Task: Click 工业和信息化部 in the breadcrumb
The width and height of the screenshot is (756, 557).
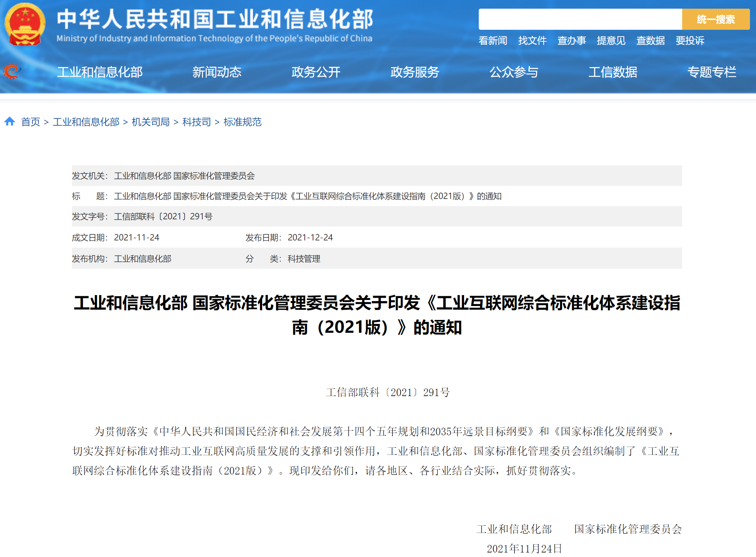Action: [x=86, y=122]
